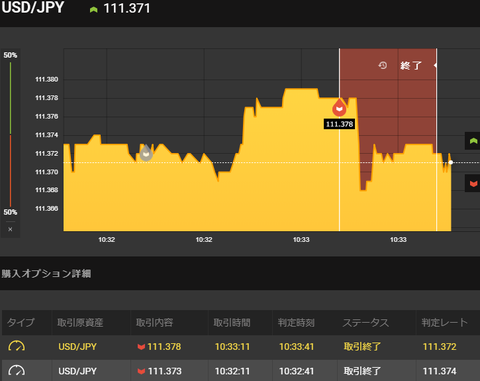Click the green up-arrow HIGH button
This screenshot has height=381, width=480.
[x=473, y=141]
